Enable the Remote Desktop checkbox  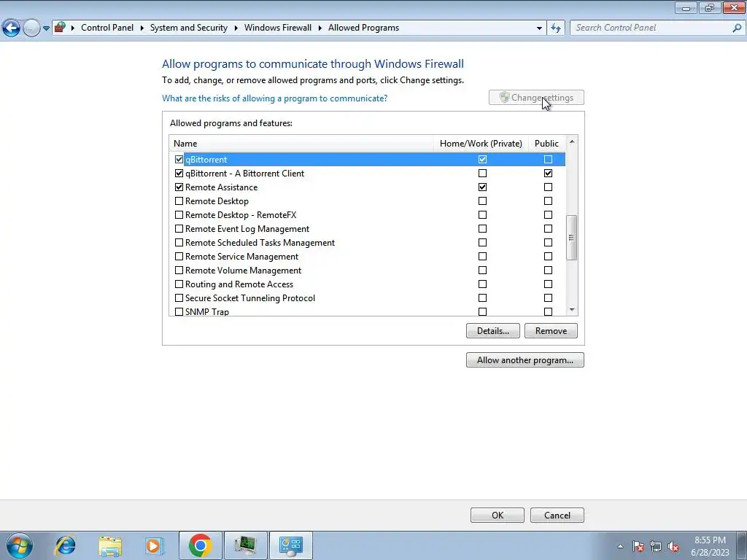coord(179,201)
